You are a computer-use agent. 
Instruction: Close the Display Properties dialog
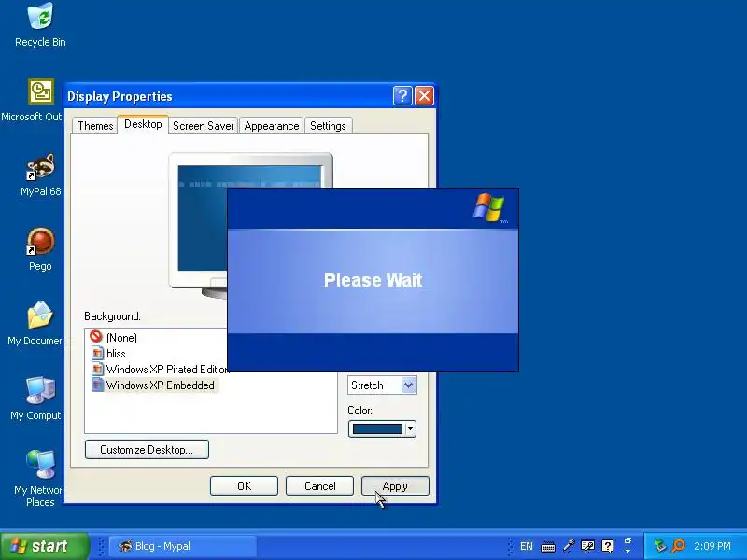coord(424,96)
